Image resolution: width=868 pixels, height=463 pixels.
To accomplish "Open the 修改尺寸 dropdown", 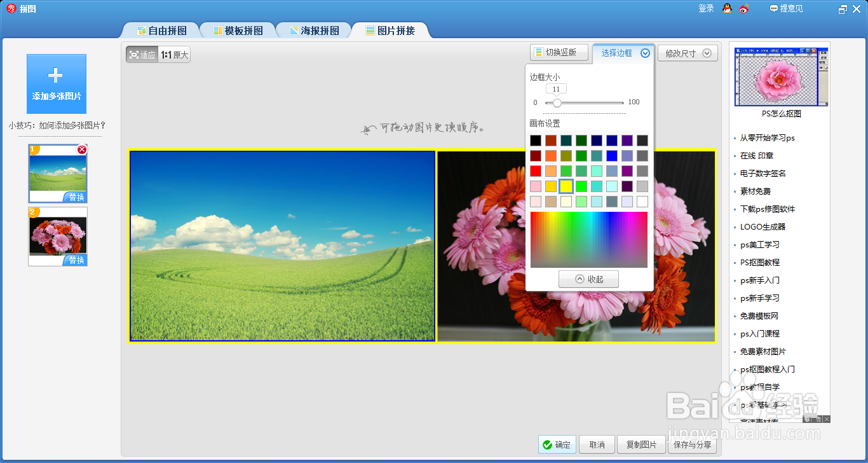I will pos(688,53).
